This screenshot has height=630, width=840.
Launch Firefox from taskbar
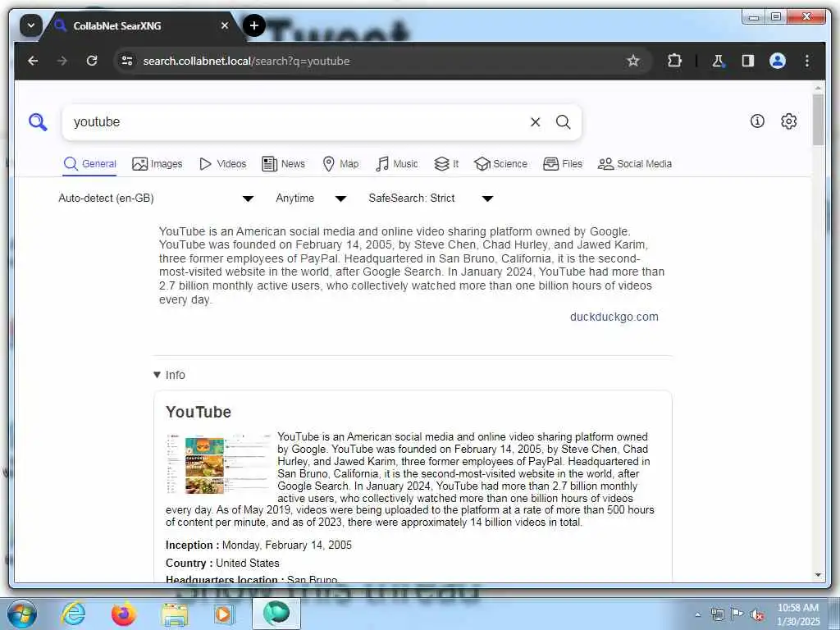[123, 614]
